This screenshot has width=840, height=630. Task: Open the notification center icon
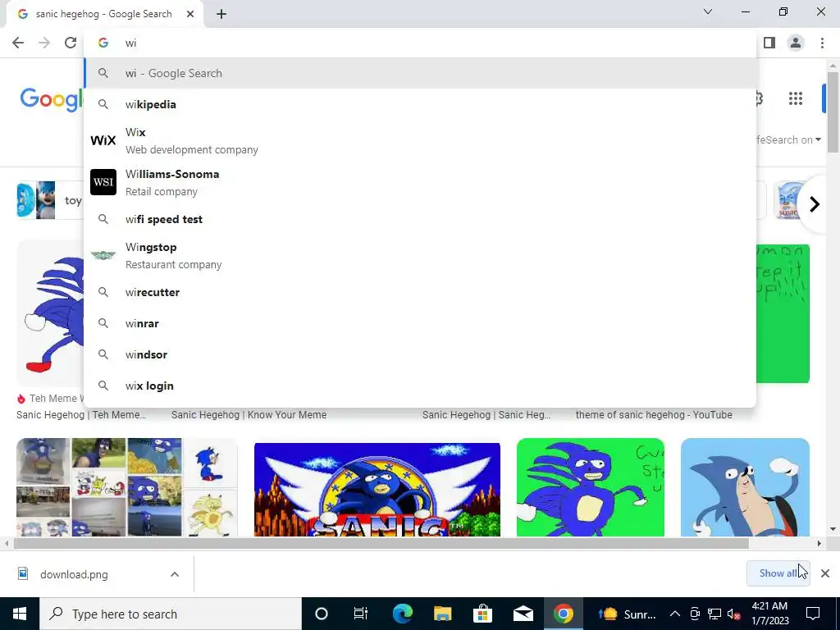click(813, 614)
